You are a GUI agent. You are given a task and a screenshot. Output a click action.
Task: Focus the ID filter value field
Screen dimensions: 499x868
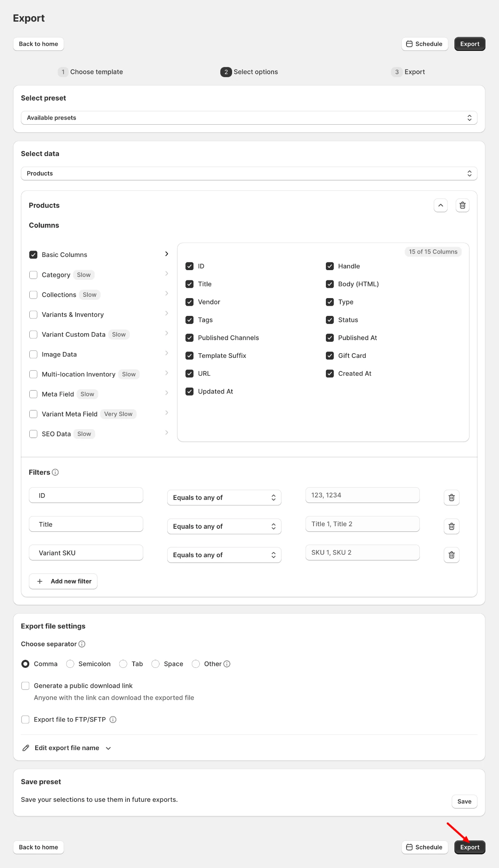pyautogui.click(x=362, y=495)
